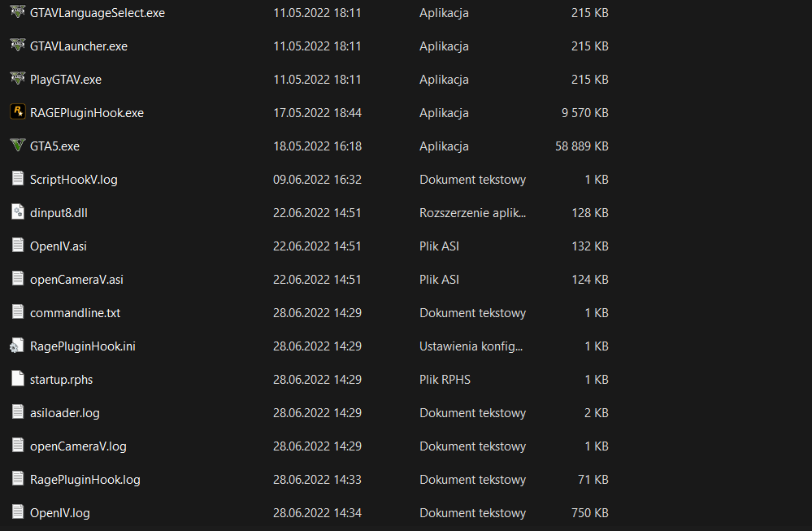
Task: Click the date 18.05.2022 16:18
Action: (318, 146)
